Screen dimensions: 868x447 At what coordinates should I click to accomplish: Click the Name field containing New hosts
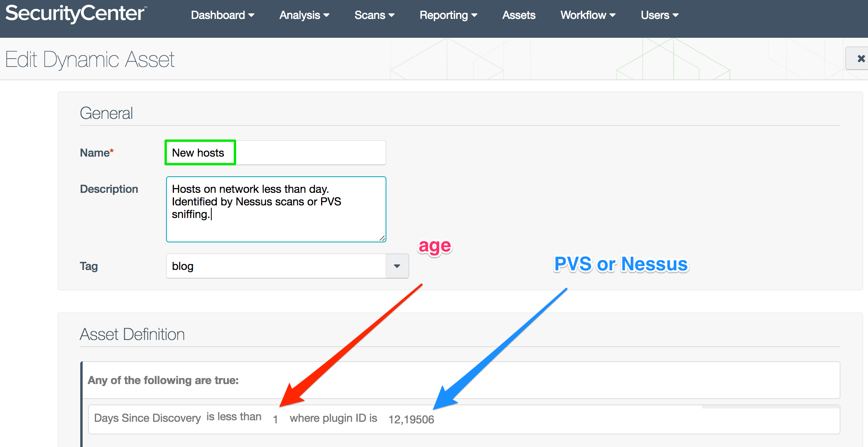276,153
